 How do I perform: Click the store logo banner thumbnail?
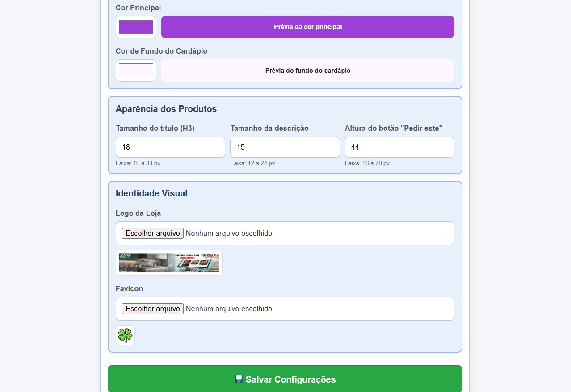169,263
